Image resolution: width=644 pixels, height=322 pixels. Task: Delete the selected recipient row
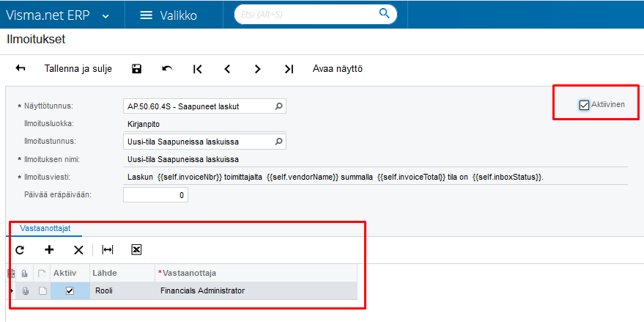pos(78,250)
